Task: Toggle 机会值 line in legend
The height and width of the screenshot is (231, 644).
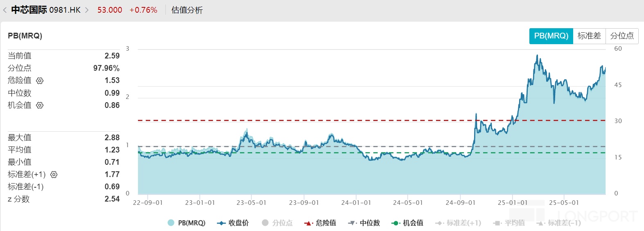Action: [407, 223]
